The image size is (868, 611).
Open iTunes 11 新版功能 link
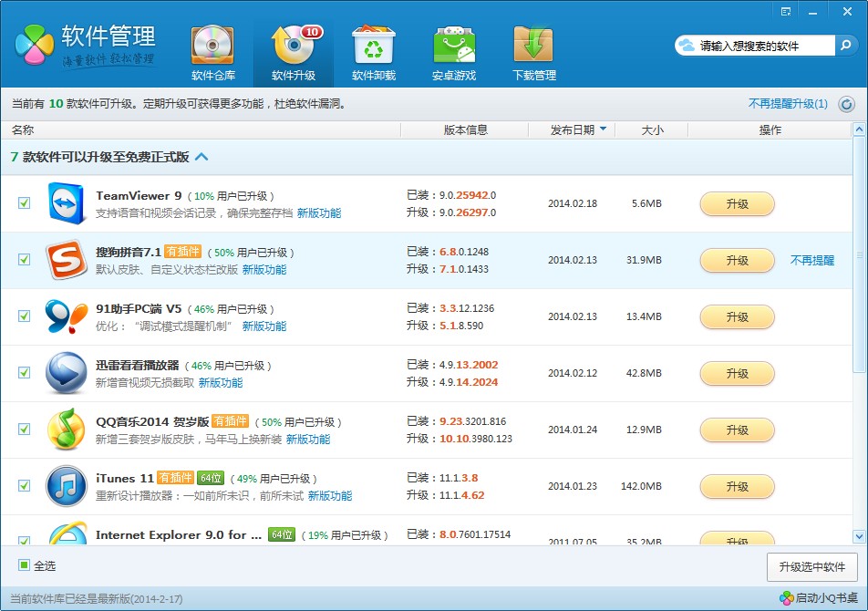pyautogui.click(x=330, y=495)
